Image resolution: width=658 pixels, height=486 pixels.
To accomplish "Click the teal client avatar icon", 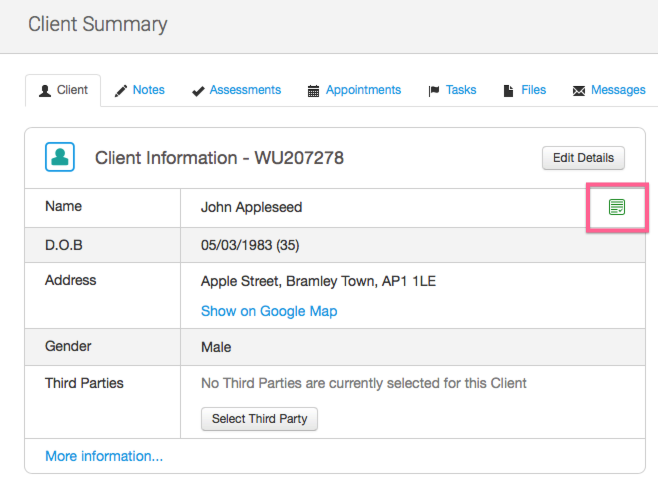I will tap(60, 157).
